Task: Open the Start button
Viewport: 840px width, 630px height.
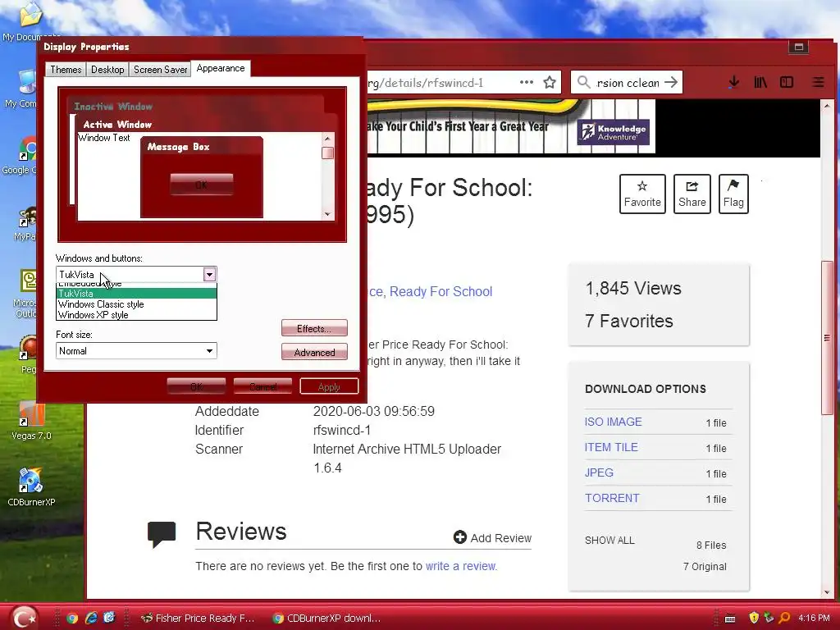Action: pyautogui.click(x=25, y=617)
